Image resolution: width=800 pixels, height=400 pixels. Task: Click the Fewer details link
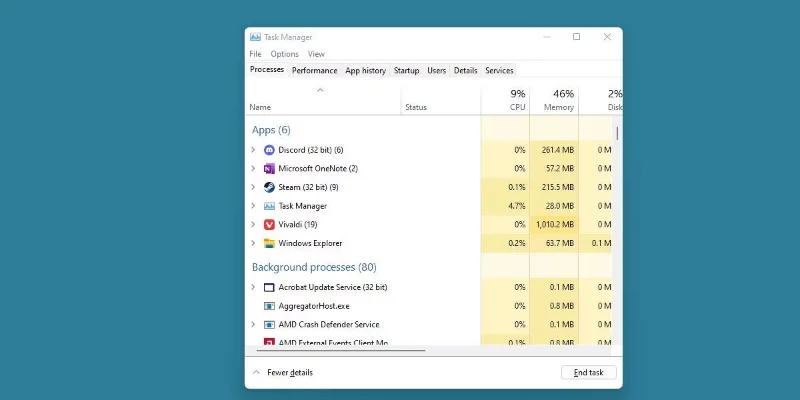tap(290, 372)
